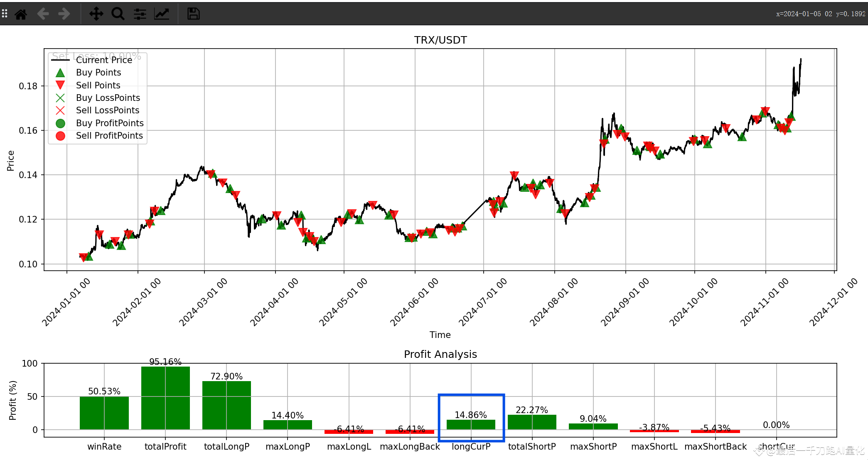Click the red X Sell LossPoints legend marker
This screenshot has height=460, width=868.
coord(60,110)
